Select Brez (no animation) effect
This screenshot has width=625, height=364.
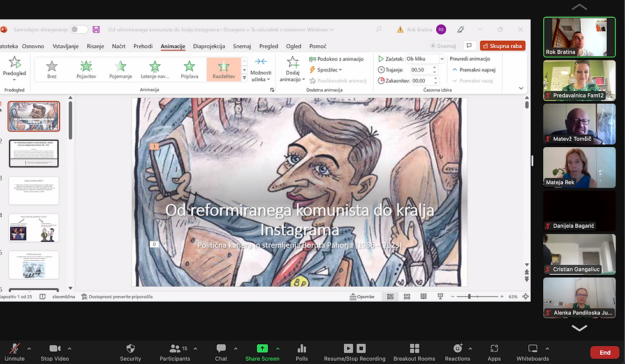coord(52,69)
